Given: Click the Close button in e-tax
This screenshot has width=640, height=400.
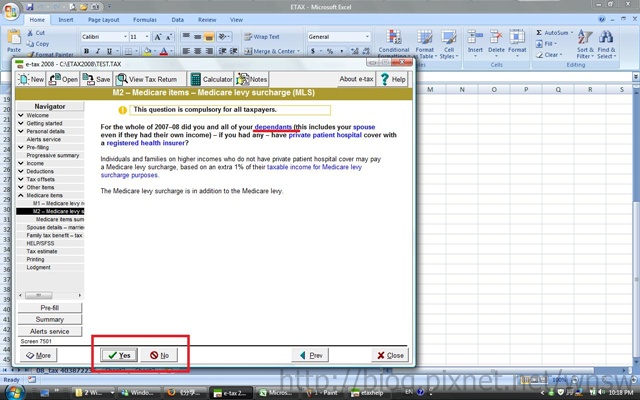Looking at the screenshot, I should click(x=390, y=355).
